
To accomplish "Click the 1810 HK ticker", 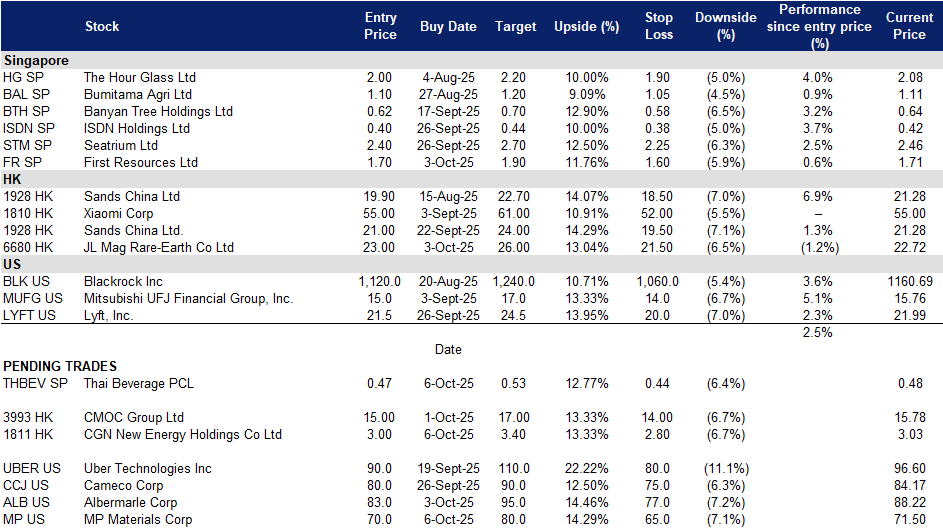I will tap(28, 213).
